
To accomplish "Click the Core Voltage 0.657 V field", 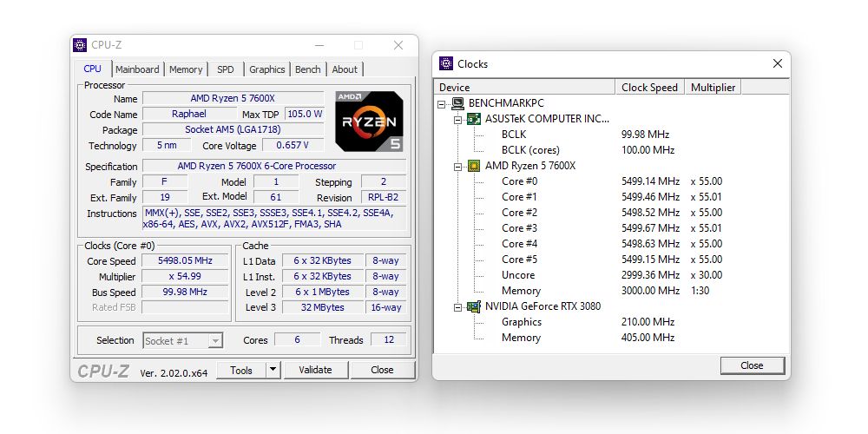I will click(293, 145).
